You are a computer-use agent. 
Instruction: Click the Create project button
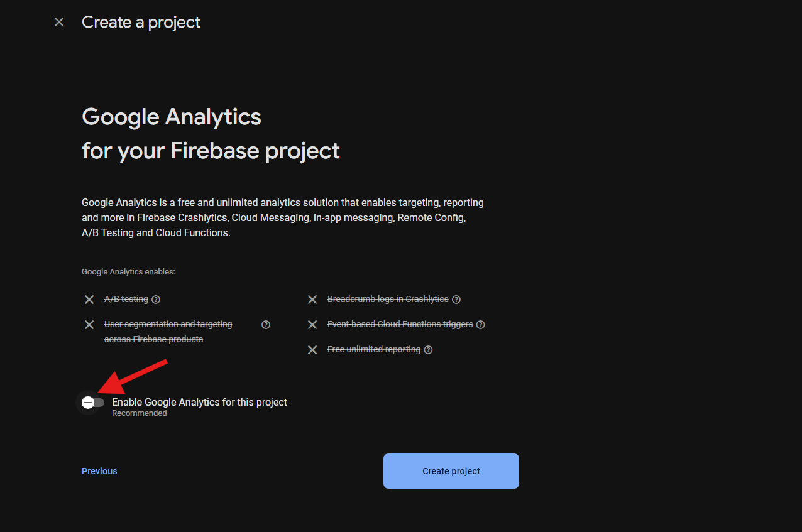click(451, 471)
